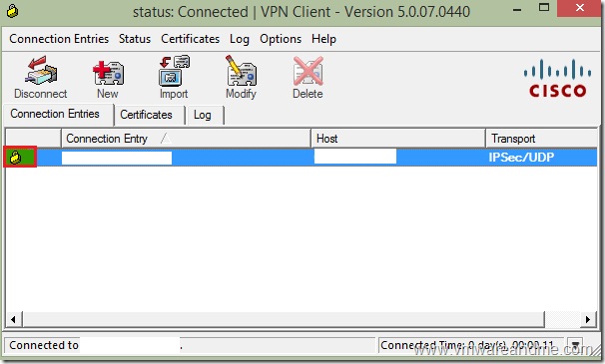Open the Connection Entries menu
Image resolution: width=605 pixels, height=364 pixels.
pos(59,39)
